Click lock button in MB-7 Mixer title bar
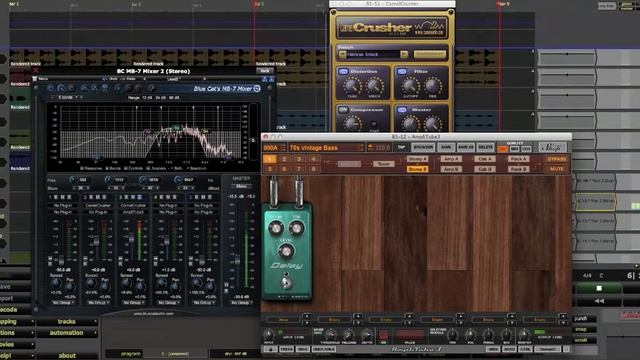Viewport: 640px width, 360px height. [265, 71]
